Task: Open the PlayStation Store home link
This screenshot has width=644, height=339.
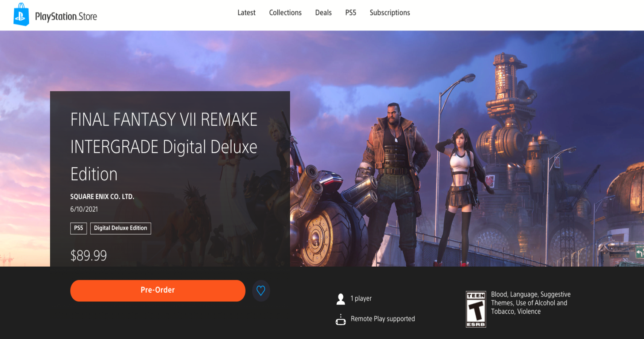Action: [x=55, y=15]
